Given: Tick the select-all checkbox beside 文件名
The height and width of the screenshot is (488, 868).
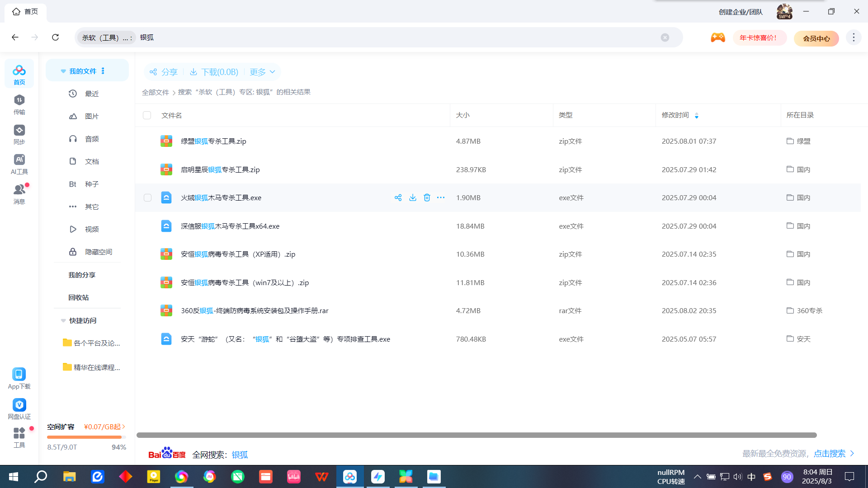Looking at the screenshot, I should tap(147, 115).
